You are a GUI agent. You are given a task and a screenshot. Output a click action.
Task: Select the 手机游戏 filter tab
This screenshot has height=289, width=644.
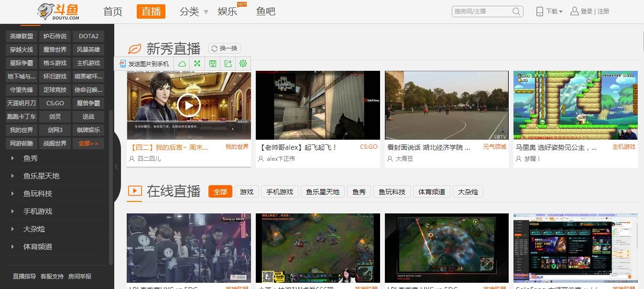point(280,191)
